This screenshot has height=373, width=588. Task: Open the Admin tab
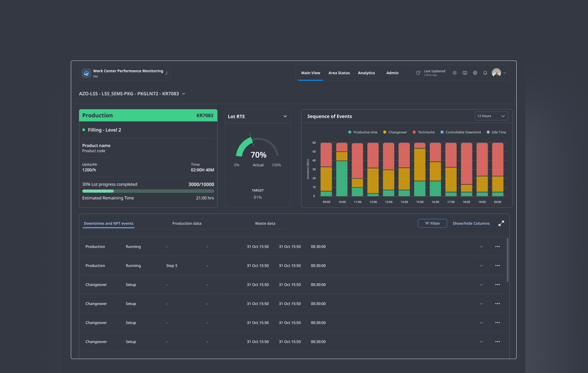point(392,73)
